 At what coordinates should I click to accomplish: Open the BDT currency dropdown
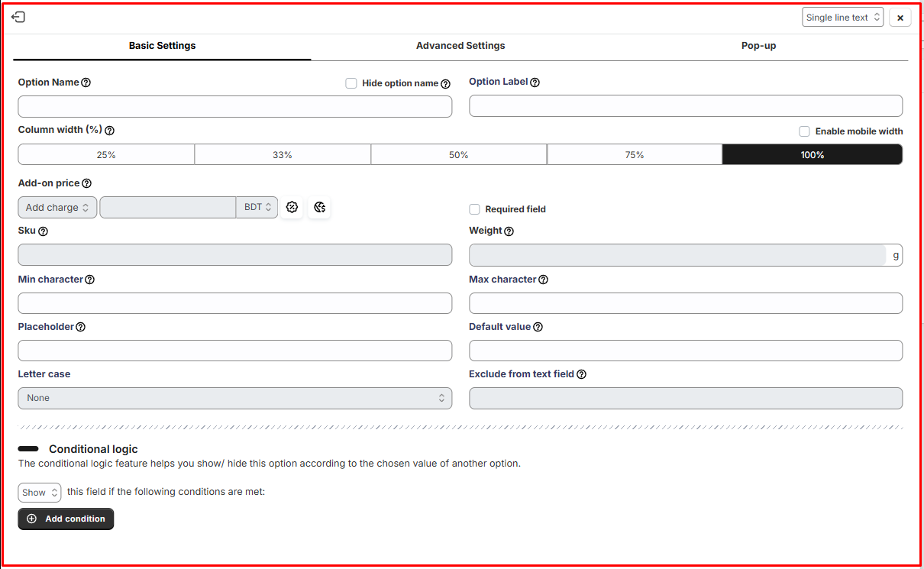(257, 208)
